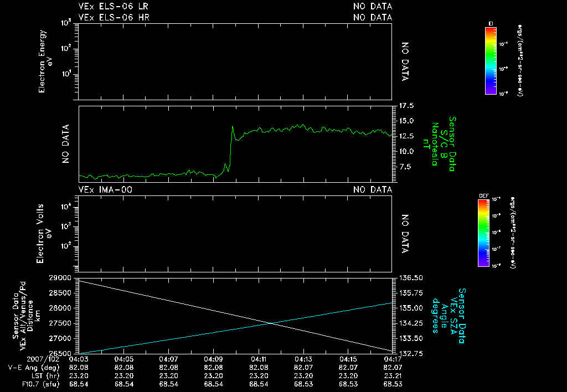567x392 pixels.
Task: Select the 'VEx IMA-00' panel title
Action: 105,190
